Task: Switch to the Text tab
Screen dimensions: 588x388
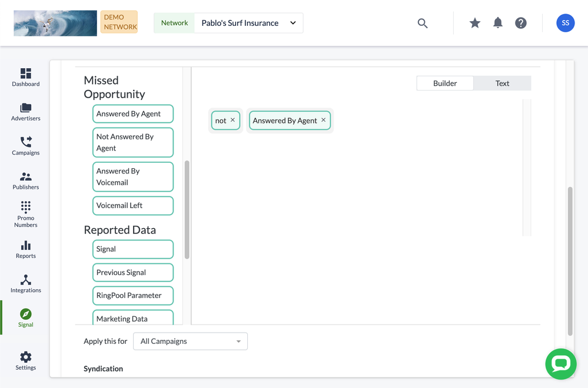Action: tap(502, 83)
